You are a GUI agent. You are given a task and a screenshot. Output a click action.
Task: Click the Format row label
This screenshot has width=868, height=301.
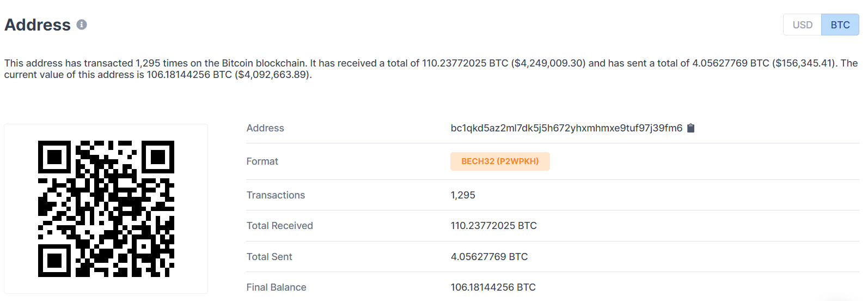pos(262,161)
